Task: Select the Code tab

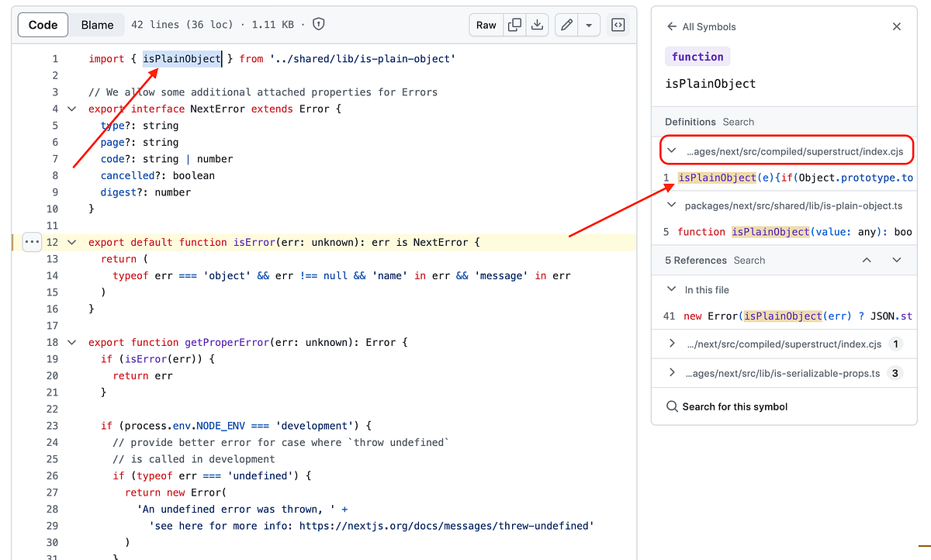Action: coord(43,24)
